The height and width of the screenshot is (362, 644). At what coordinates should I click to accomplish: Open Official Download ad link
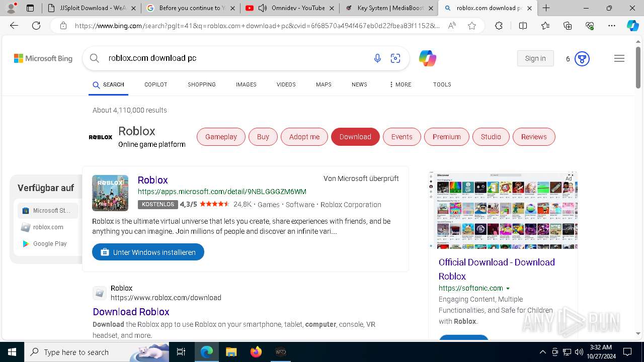(x=497, y=269)
